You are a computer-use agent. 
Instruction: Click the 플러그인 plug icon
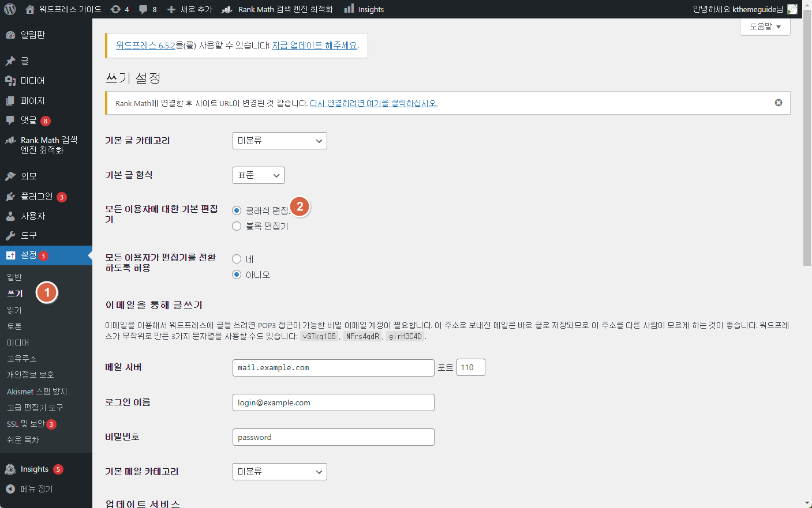click(10, 197)
